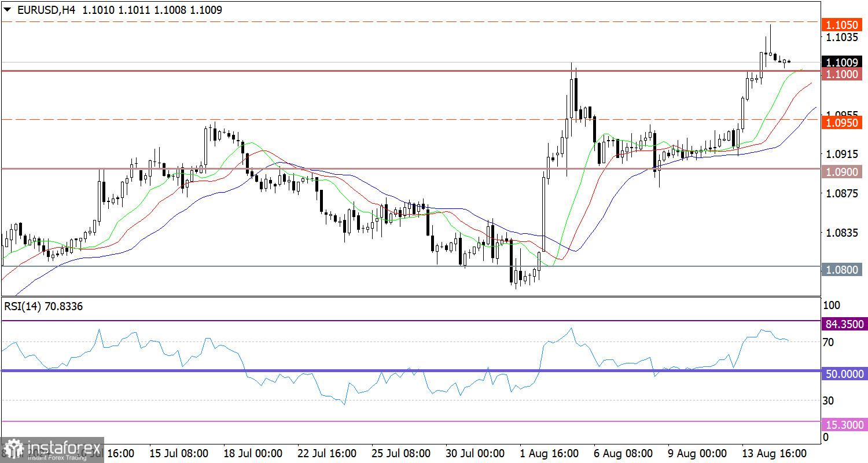Click the 15.3000 RSI level label

click(x=844, y=425)
